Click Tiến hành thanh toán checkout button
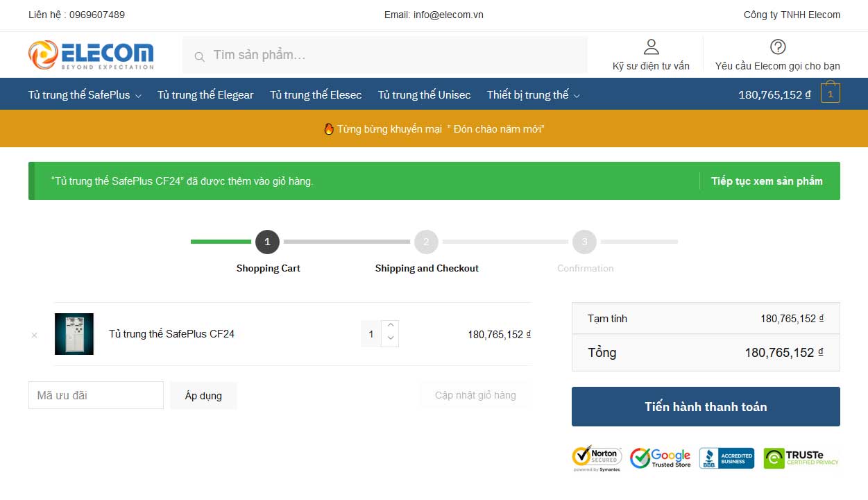 pyautogui.click(x=706, y=407)
